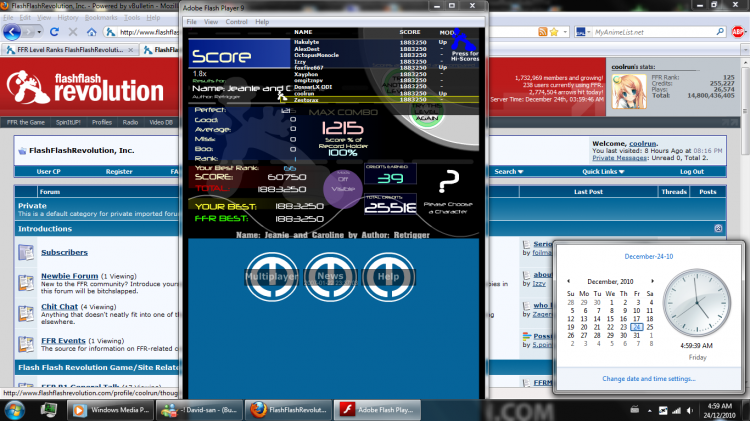Open Firefox Tools menu
The image size is (750, 421).
(132, 18)
